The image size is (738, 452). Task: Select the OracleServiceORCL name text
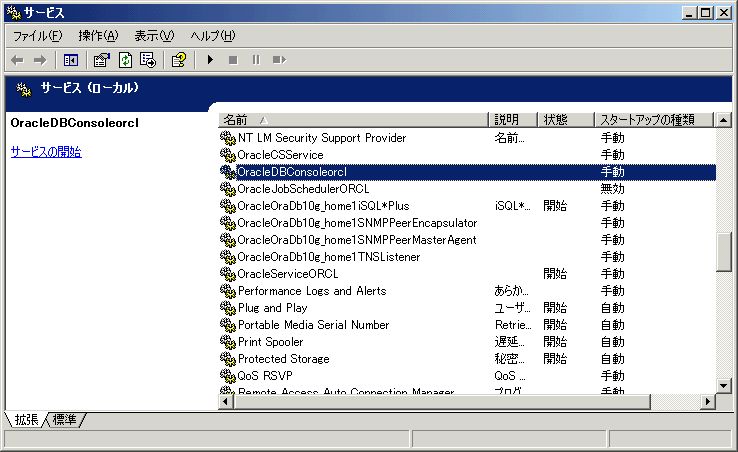point(287,274)
